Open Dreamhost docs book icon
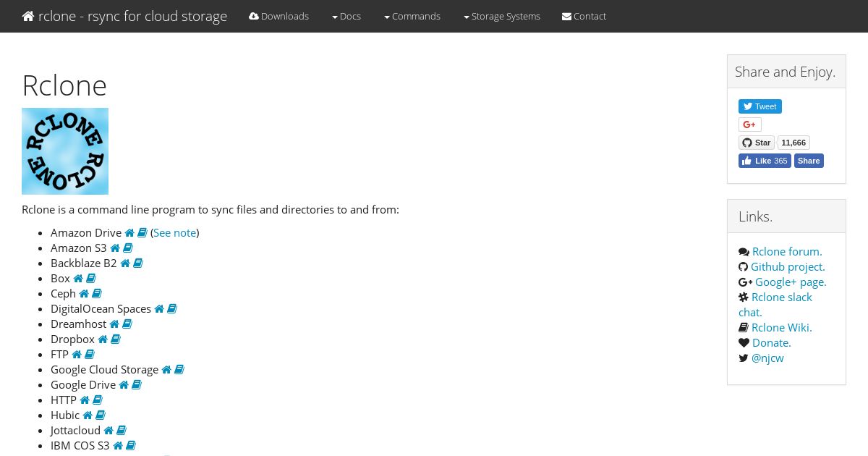The width and height of the screenshot is (868, 456). 127,324
